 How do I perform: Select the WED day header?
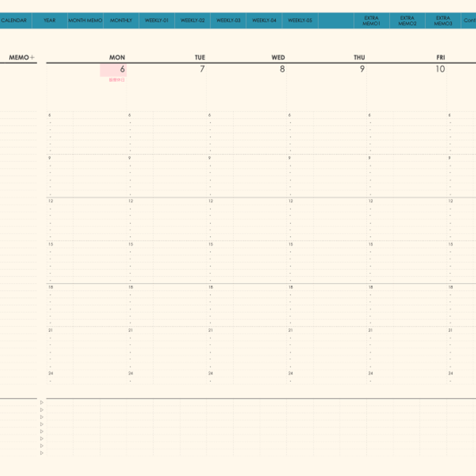point(278,57)
